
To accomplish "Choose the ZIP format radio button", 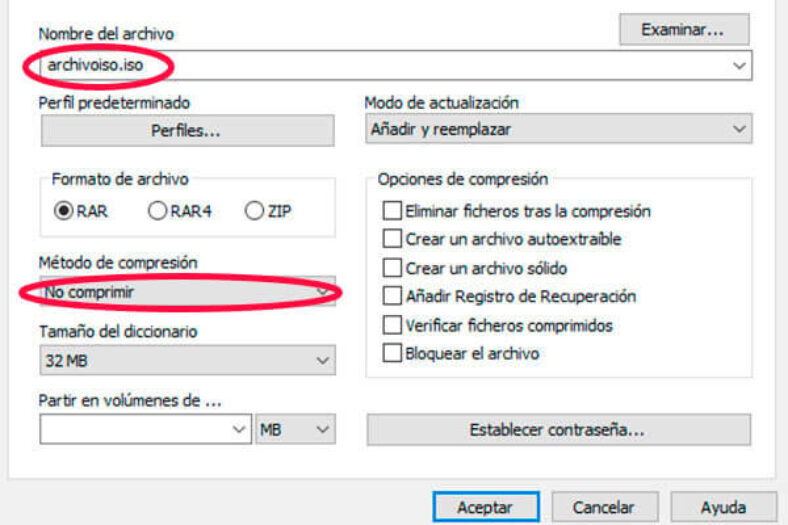I will [x=253, y=211].
